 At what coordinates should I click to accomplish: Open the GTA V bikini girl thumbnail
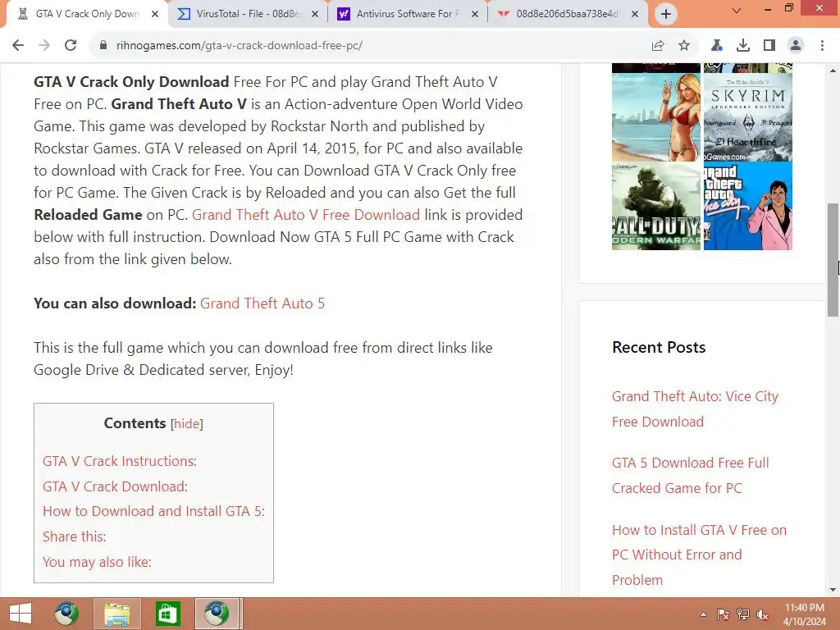click(656, 117)
